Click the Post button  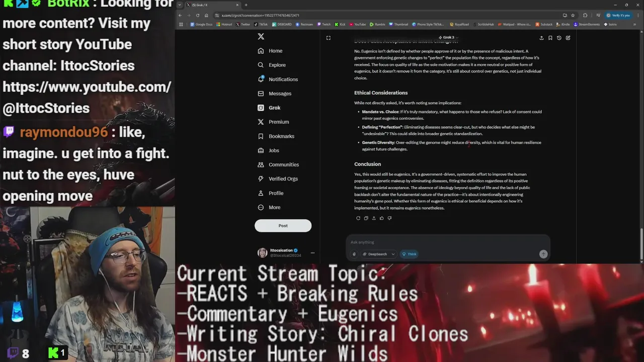click(283, 226)
